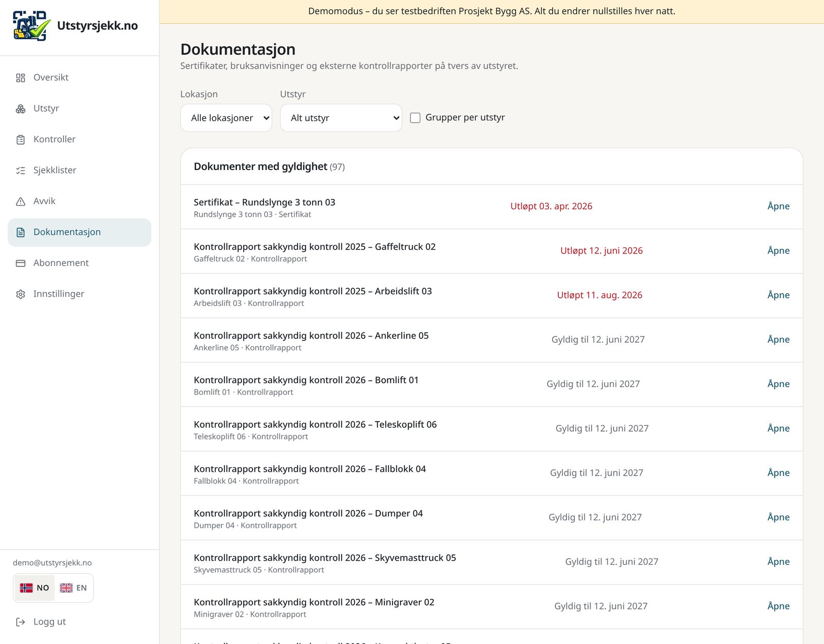Click Åpne for Gaffeltruck 02 report

pos(778,250)
